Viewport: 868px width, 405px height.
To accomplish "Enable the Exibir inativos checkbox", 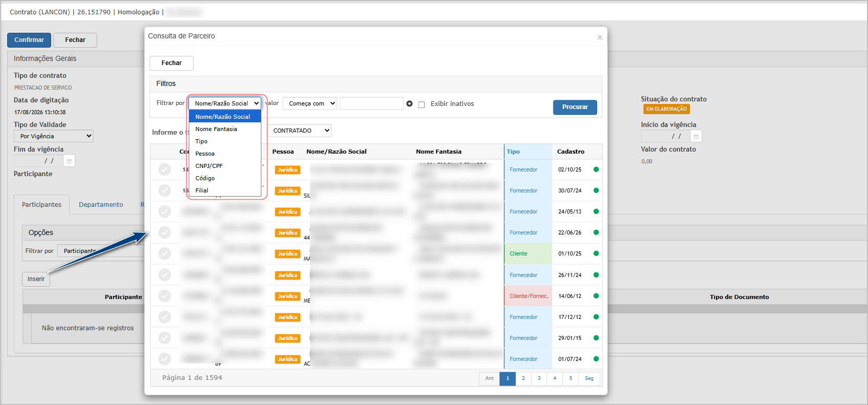I will tap(421, 104).
